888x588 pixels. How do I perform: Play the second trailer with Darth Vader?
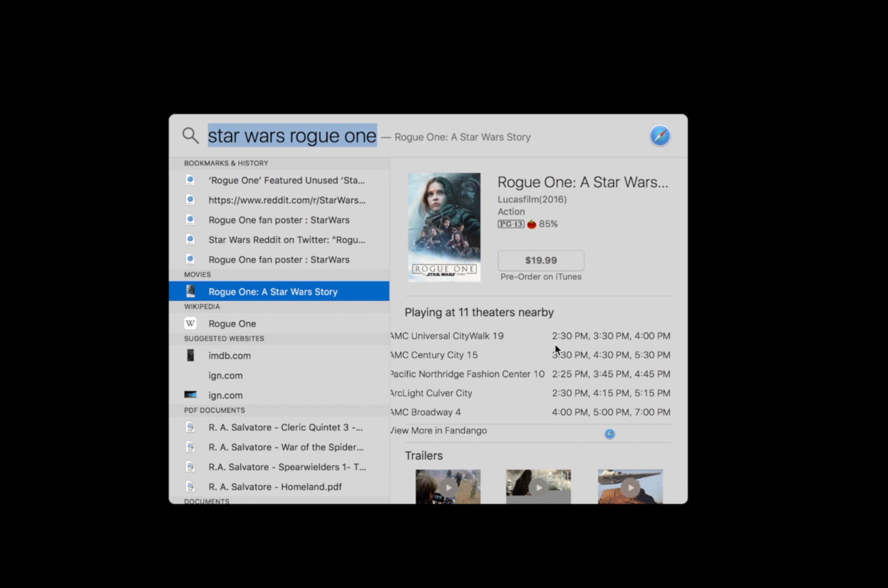click(538, 487)
